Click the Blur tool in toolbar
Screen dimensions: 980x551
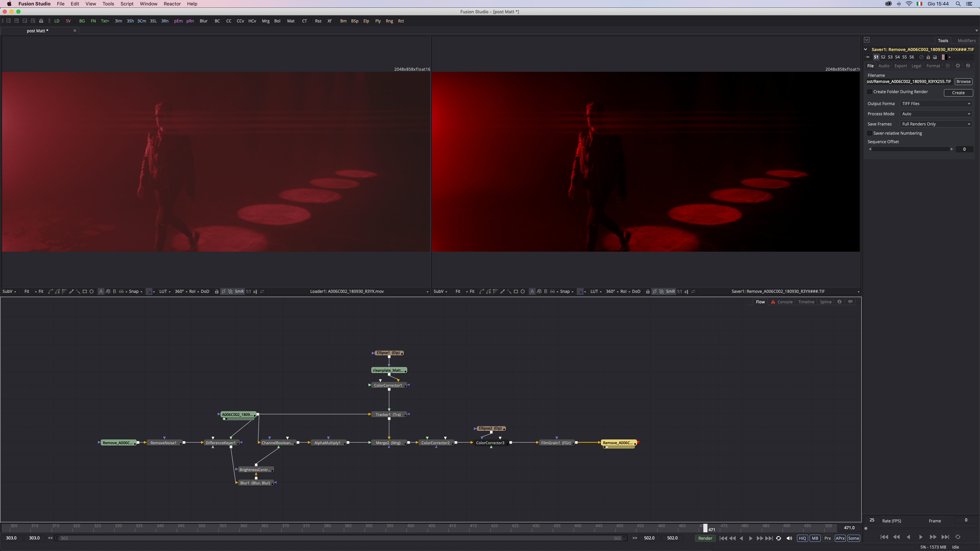pos(204,21)
